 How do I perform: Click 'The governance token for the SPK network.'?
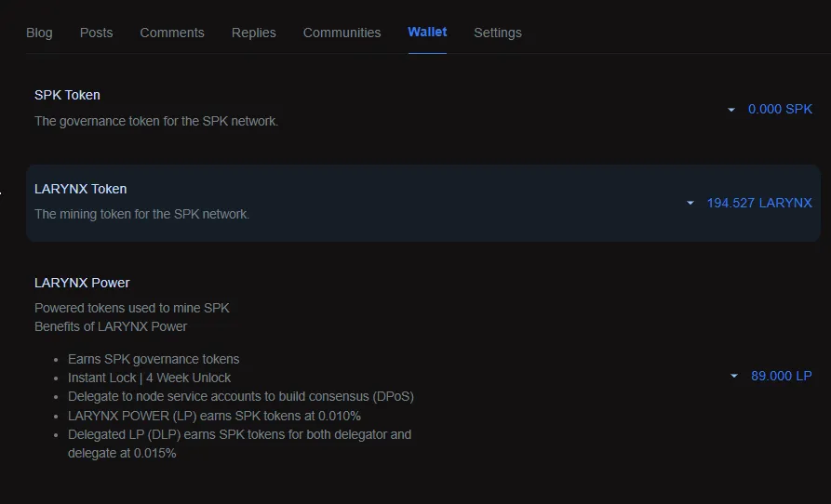click(156, 121)
